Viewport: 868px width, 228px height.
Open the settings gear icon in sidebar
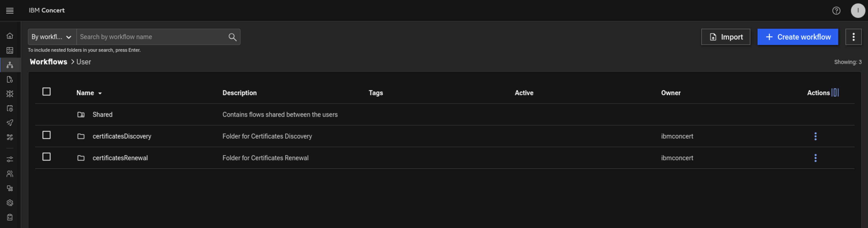pyautogui.click(x=10, y=203)
